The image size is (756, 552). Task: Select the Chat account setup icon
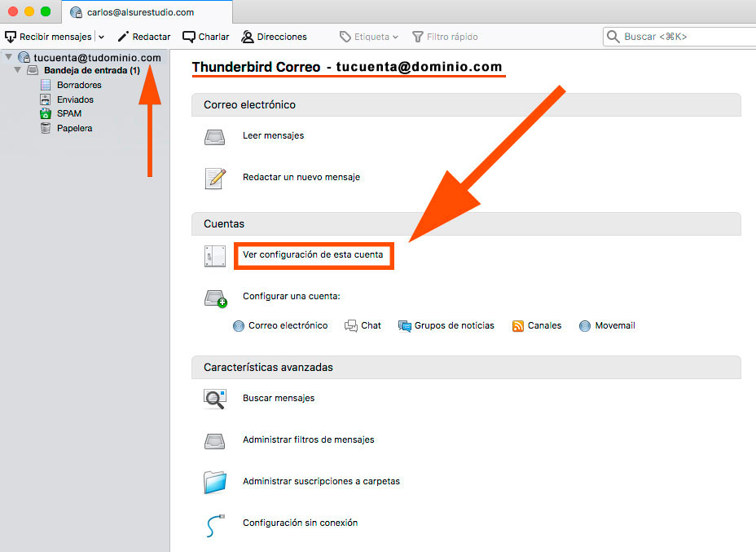click(350, 325)
